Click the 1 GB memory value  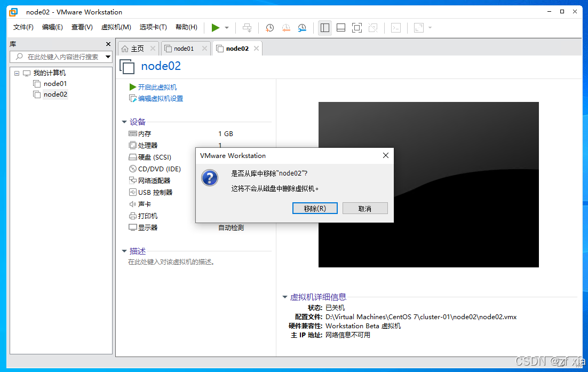pyautogui.click(x=226, y=134)
